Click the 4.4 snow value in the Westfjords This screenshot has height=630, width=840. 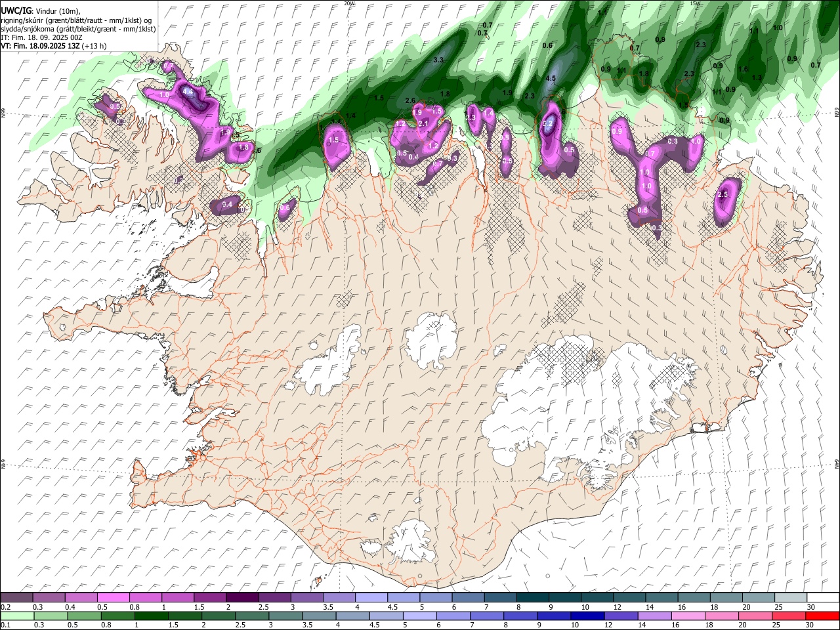pyautogui.click(x=188, y=91)
